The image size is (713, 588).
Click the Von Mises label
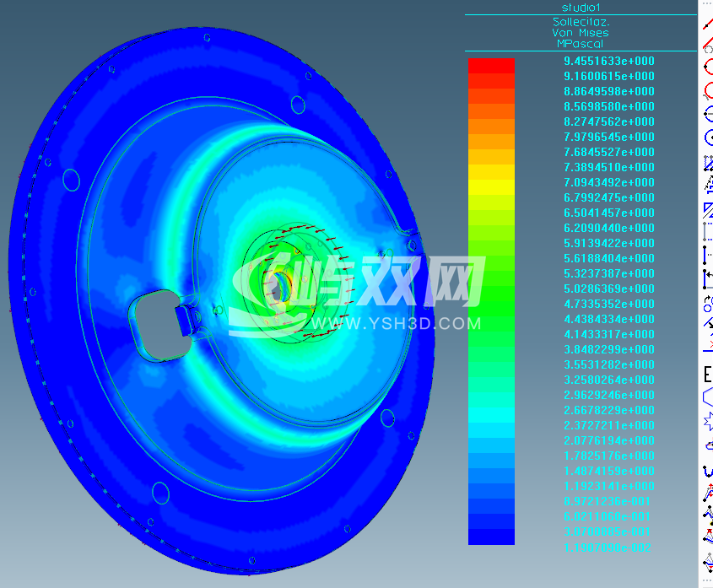[581, 33]
